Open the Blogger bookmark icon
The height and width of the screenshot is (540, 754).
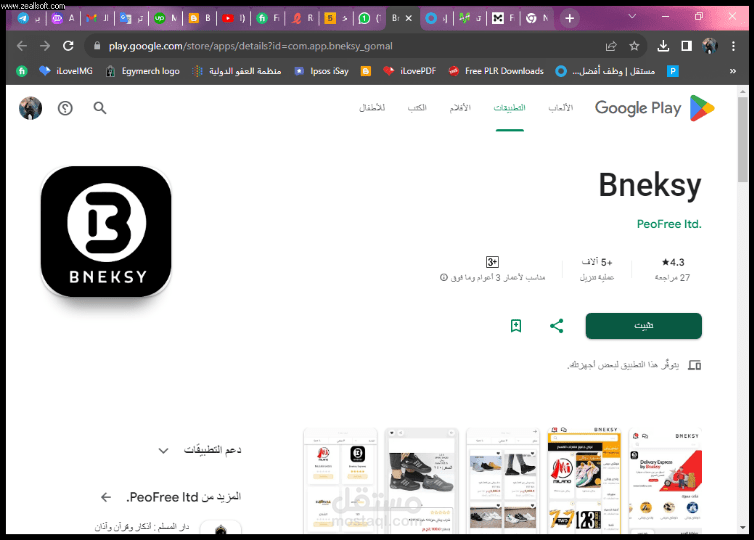[x=366, y=71]
